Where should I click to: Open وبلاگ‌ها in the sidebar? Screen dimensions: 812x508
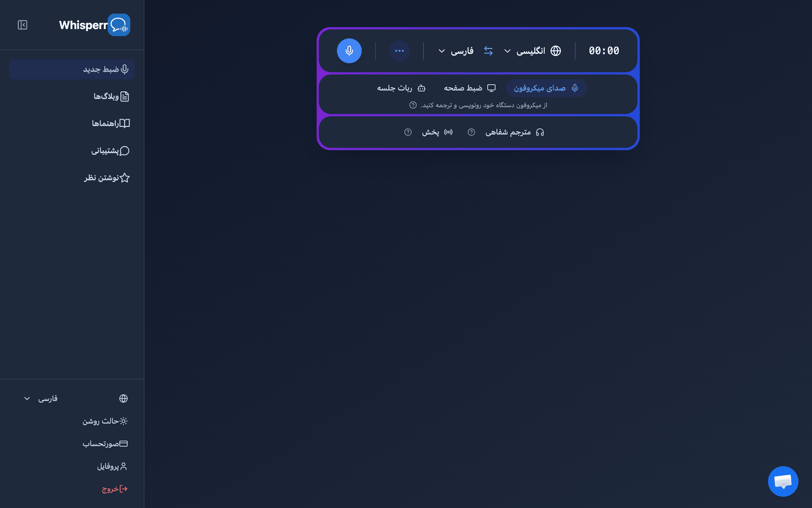pos(72,97)
